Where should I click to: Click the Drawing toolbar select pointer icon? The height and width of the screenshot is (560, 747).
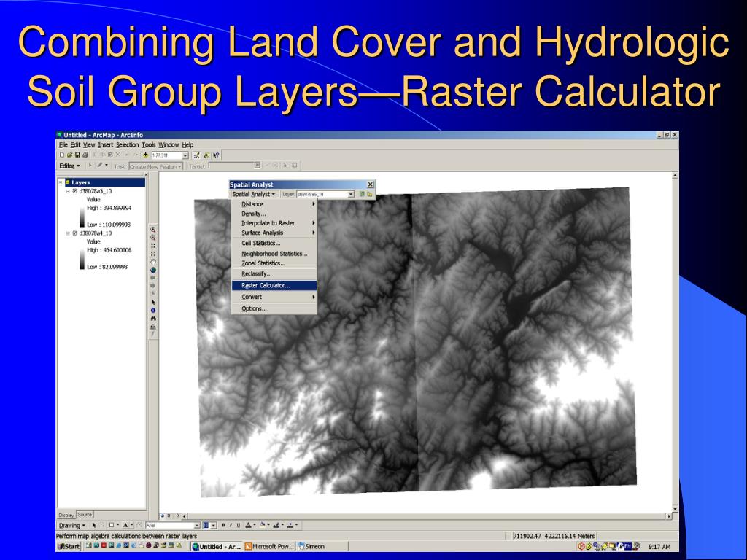coord(94,525)
